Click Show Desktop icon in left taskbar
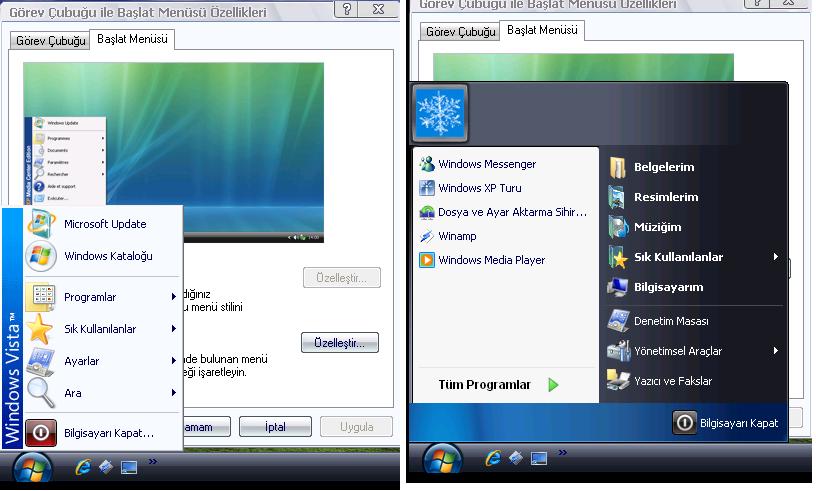The width and height of the screenshot is (816, 491). click(129, 467)
